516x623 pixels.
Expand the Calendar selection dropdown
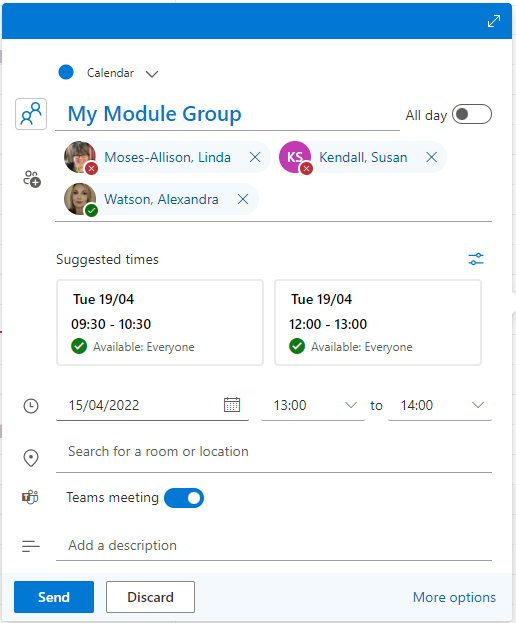(x=152, y=74)
